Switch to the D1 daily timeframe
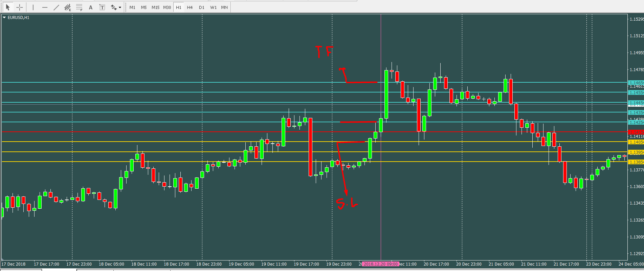 pyautogui.click(x=202, y=7)
